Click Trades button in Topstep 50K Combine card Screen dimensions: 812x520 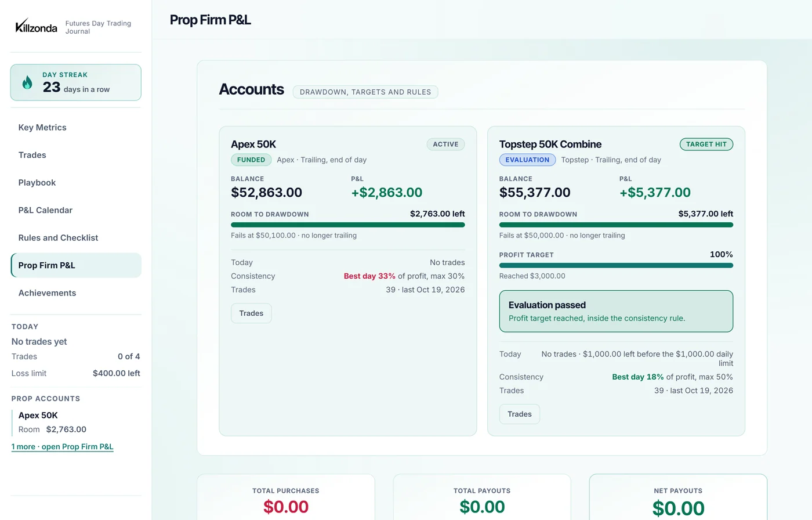click(x=520, y=414)
